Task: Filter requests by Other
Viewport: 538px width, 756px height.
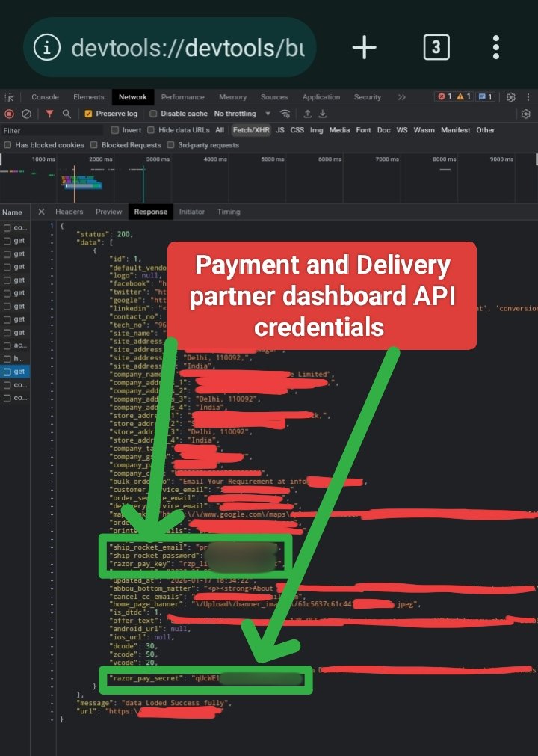Action: point(486,130)
